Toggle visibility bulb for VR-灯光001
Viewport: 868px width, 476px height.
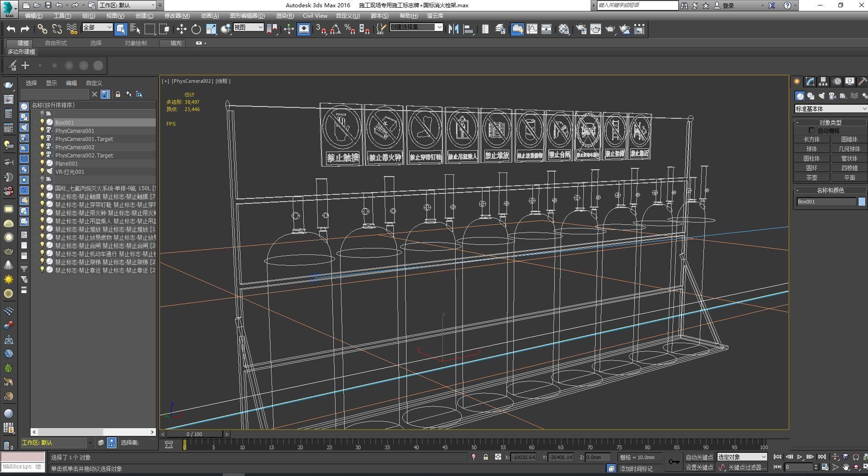(42, 172)
